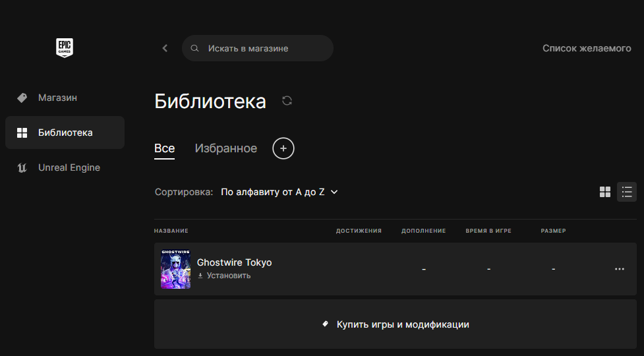Click the magnifier icon in search
Screen dimensions: 644x356
tap(194, 48)
